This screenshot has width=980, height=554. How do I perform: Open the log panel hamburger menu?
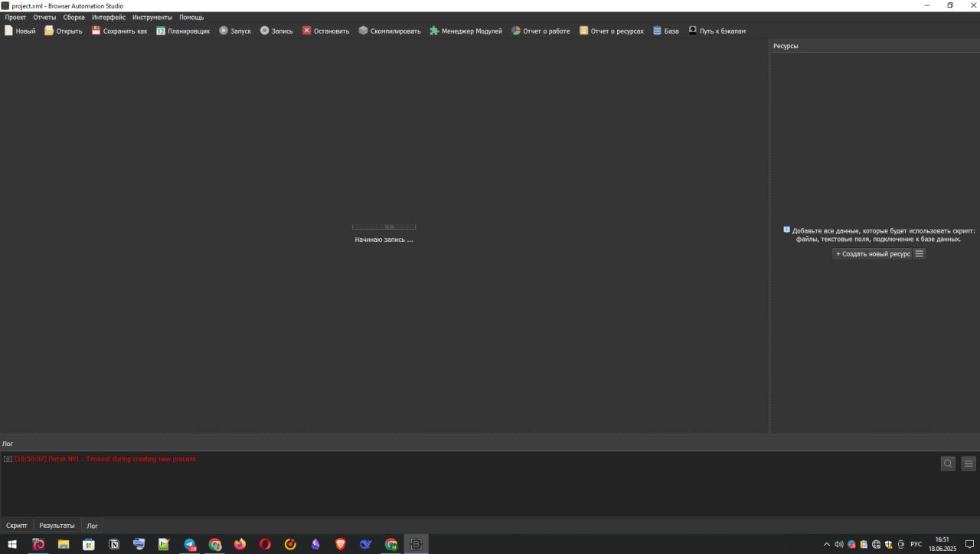(969, 463)
